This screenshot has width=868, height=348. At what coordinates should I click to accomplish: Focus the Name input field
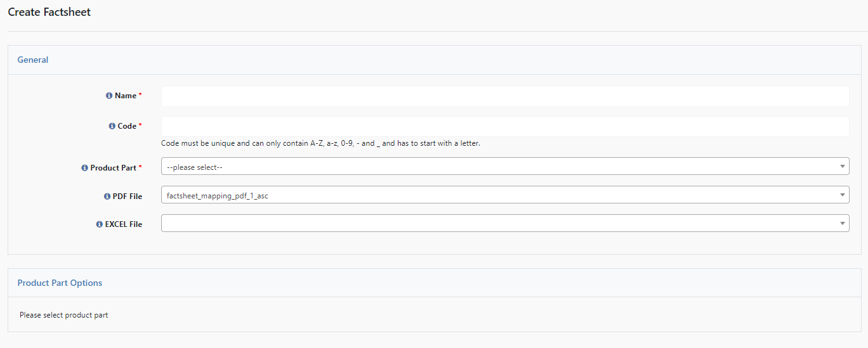point(505,96)
